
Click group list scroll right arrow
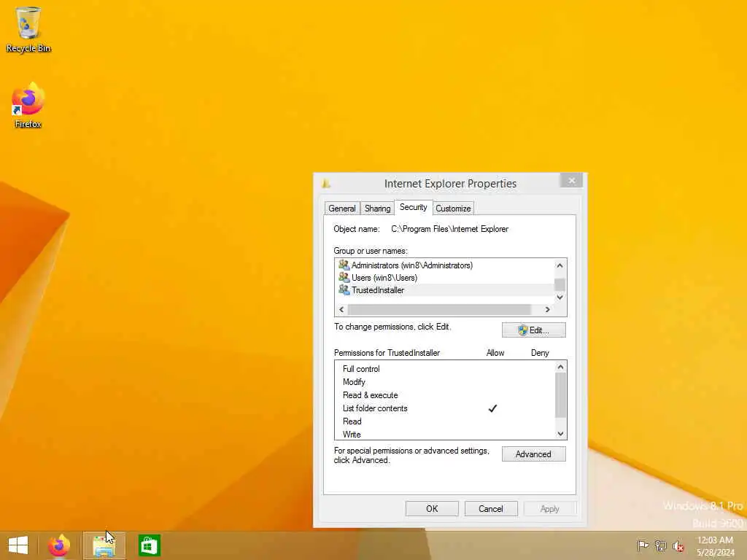tap(547, 309)
